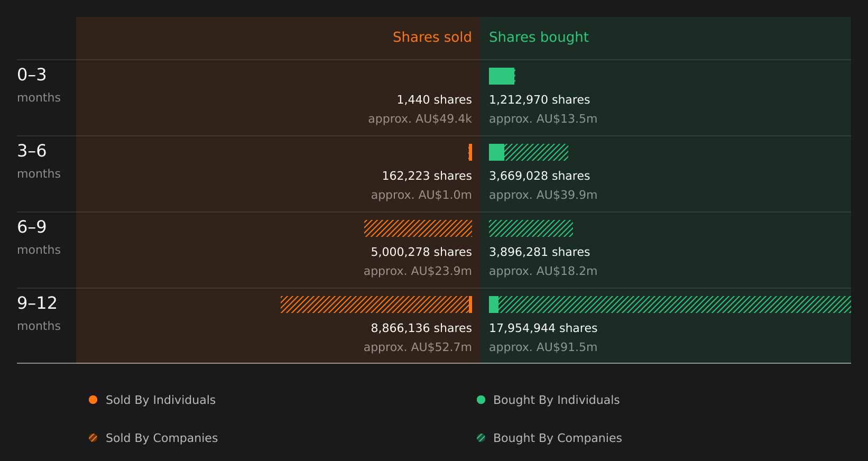Click the Shares sold column header
This screenshot has width=868, height=461.
(432, 37)
